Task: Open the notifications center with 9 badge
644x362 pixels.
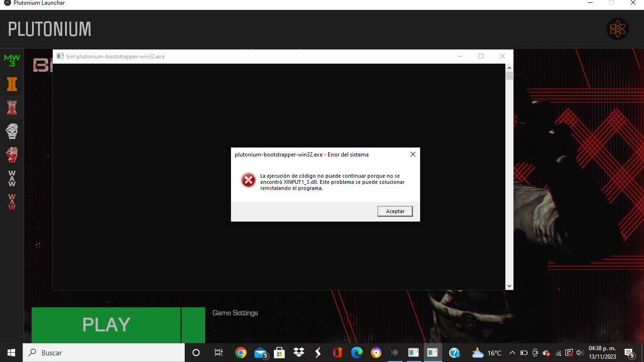Action: point(629,353)
